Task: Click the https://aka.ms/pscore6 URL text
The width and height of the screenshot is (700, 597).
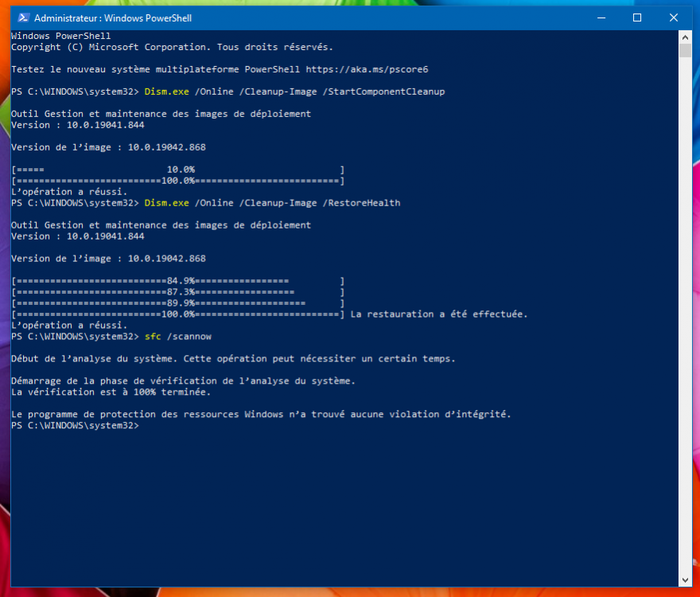Action: click(x=367, y=69)
